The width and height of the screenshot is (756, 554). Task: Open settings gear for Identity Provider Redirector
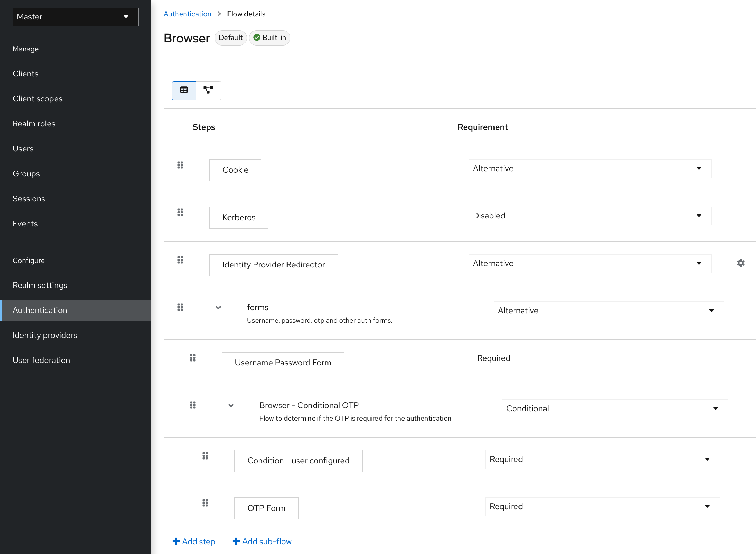coord(740,263)
